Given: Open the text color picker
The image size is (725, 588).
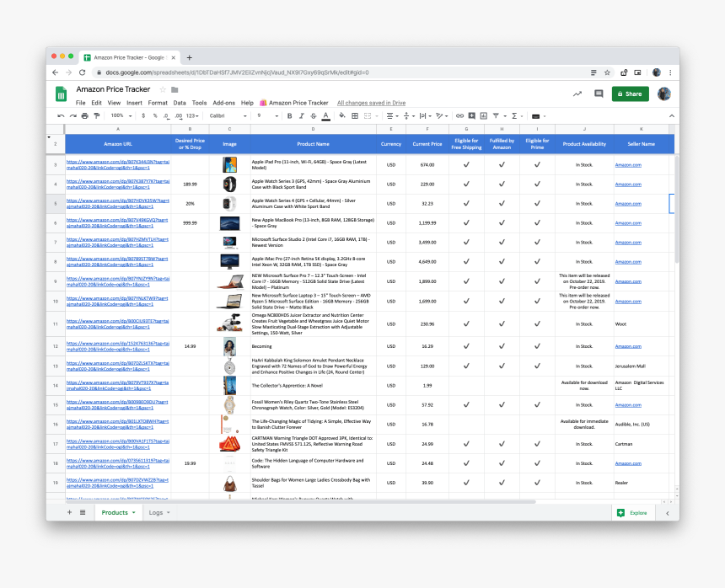Looking at the screenshot, I should [x=326, y=116].
